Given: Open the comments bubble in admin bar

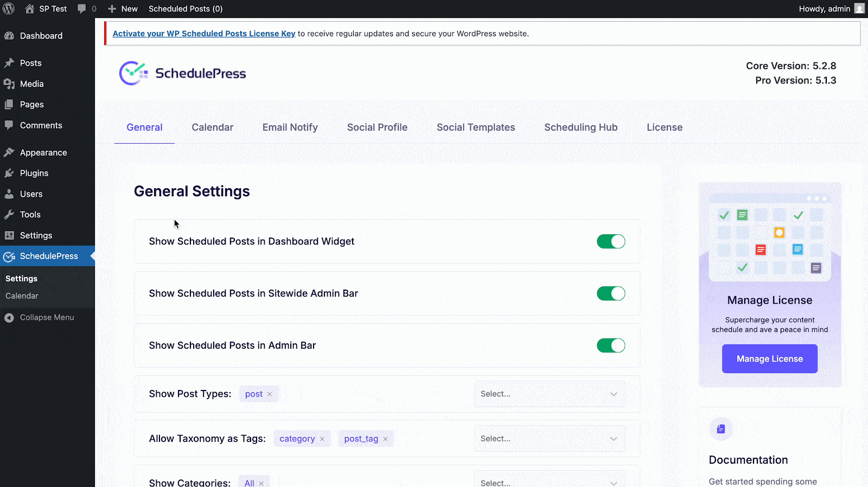Looking at the screenshot, I should point(82,9).
